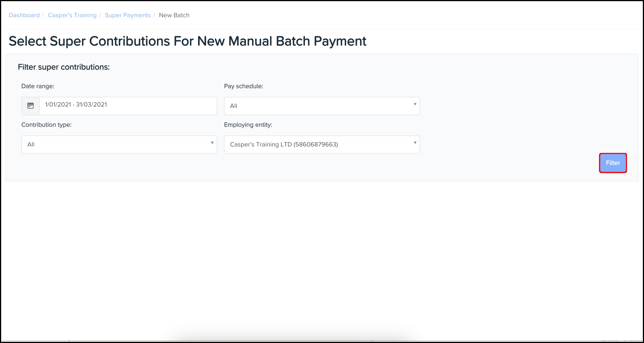644x343 pixels.
Task: Click the date range input field
Action: [128, 106]
